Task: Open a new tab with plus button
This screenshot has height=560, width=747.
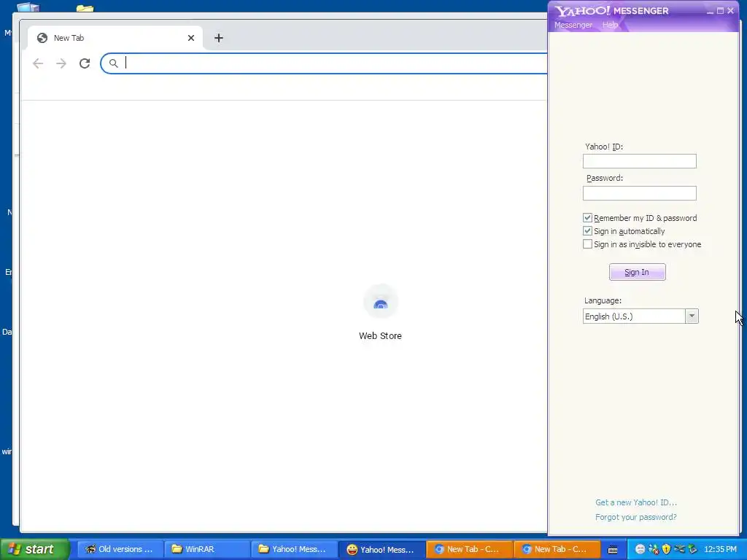Action: tap(219, 38)
